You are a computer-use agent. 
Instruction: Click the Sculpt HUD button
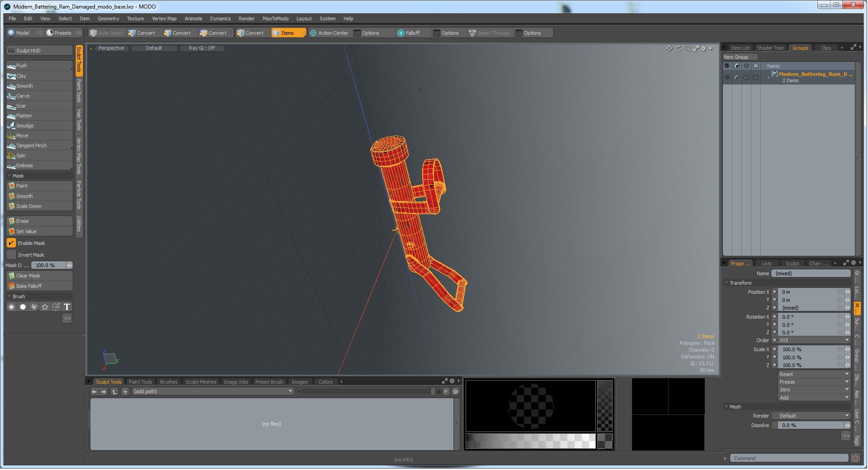click(39, 51)
